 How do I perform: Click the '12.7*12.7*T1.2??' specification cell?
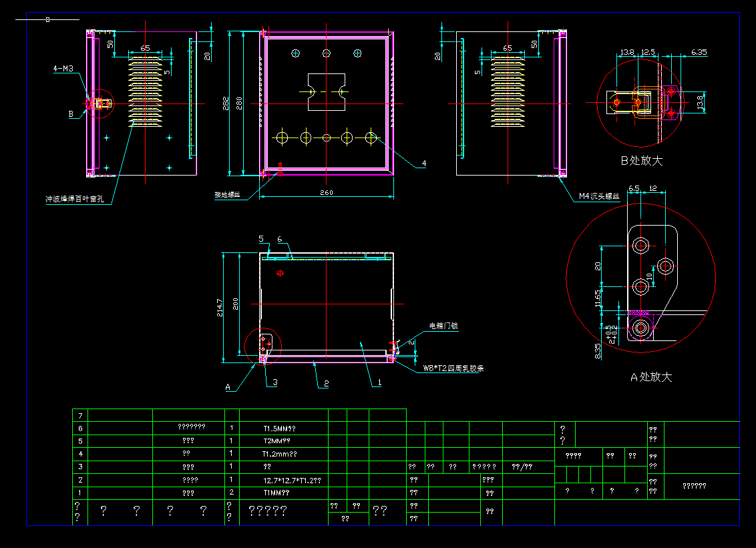pos(292,481)
